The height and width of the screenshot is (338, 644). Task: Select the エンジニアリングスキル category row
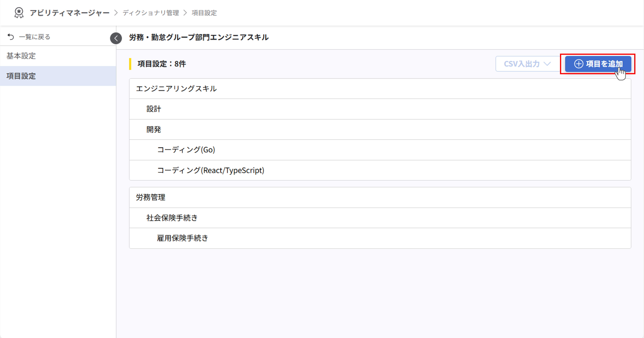tap(177, 88)
